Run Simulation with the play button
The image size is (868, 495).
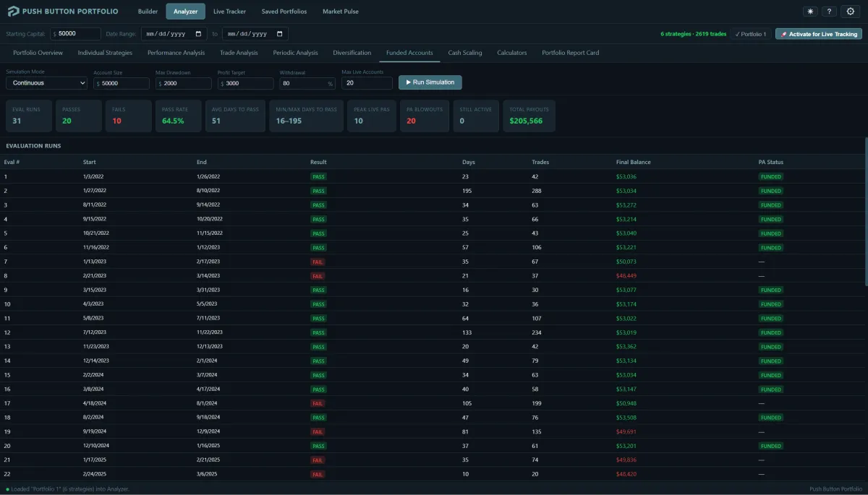[430, 82]
